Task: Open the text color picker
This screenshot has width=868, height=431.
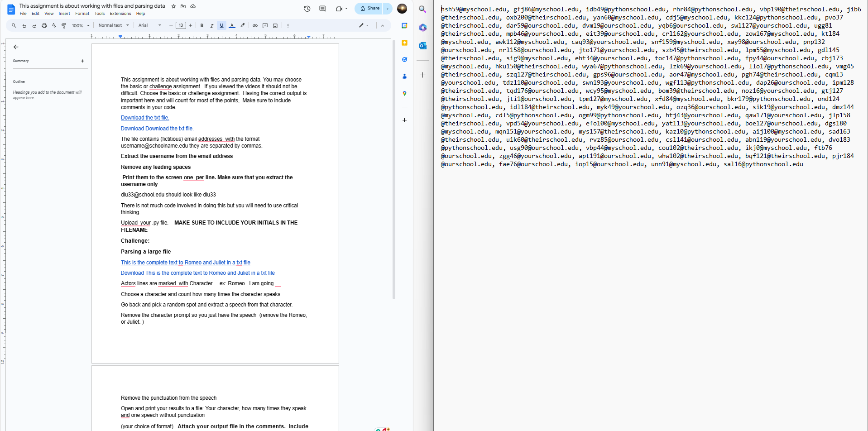Action: pyautogui.click(x=232, y=25)
